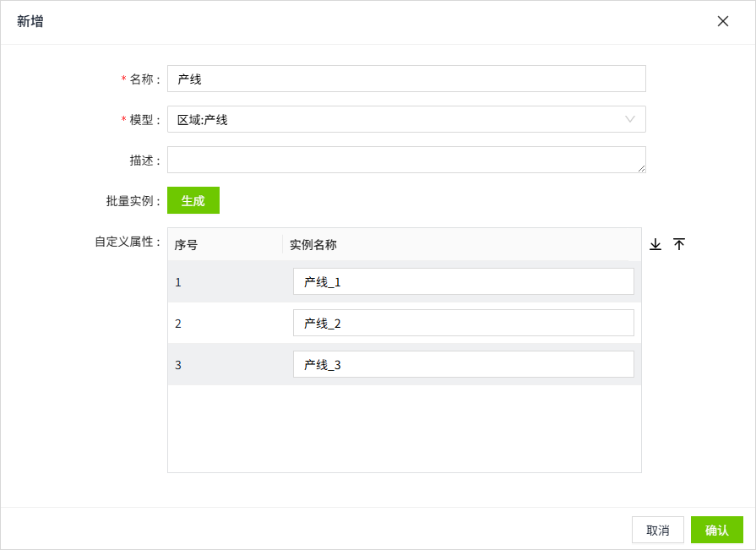
Task: Edit the 产线_1 instance name field
Action: tap(464, 281)
